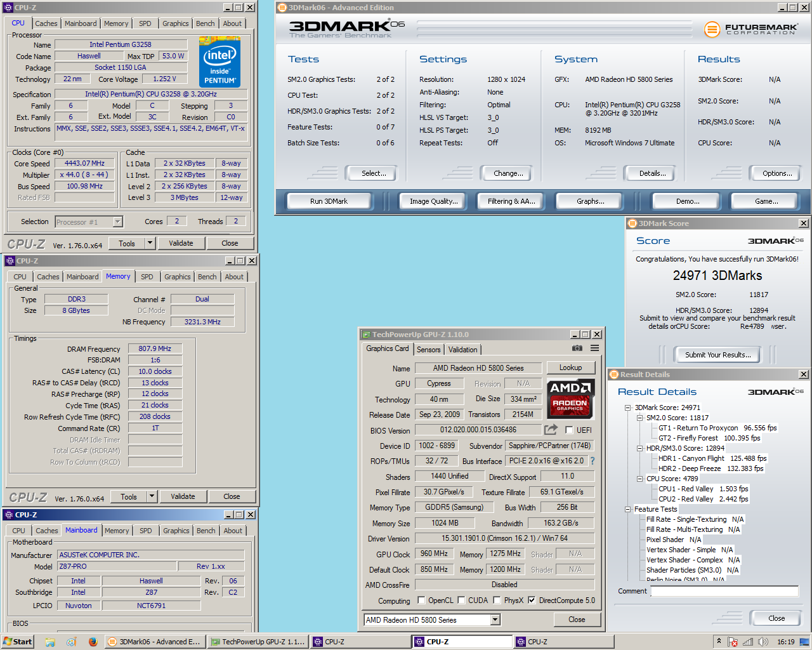This screenshot has width=812, height=650.
Task: Click the Change... button under Settings
Action: [x=508, y=173]
